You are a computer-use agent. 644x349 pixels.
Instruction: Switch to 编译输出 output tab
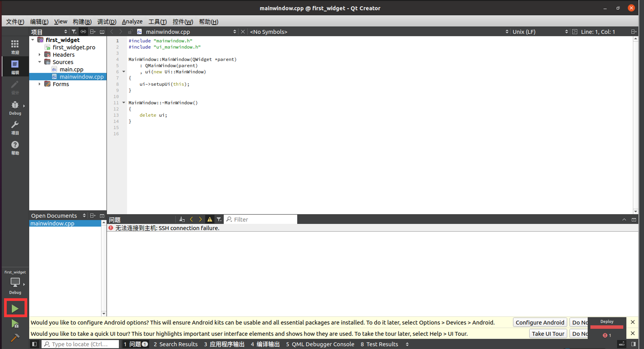pos(265,344)
